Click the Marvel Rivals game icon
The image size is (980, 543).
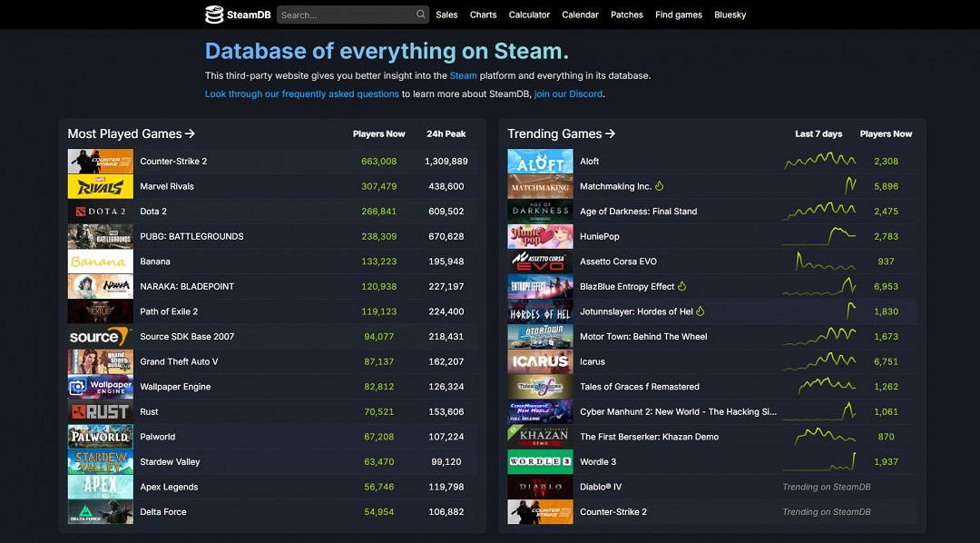(x=100, y=186)
